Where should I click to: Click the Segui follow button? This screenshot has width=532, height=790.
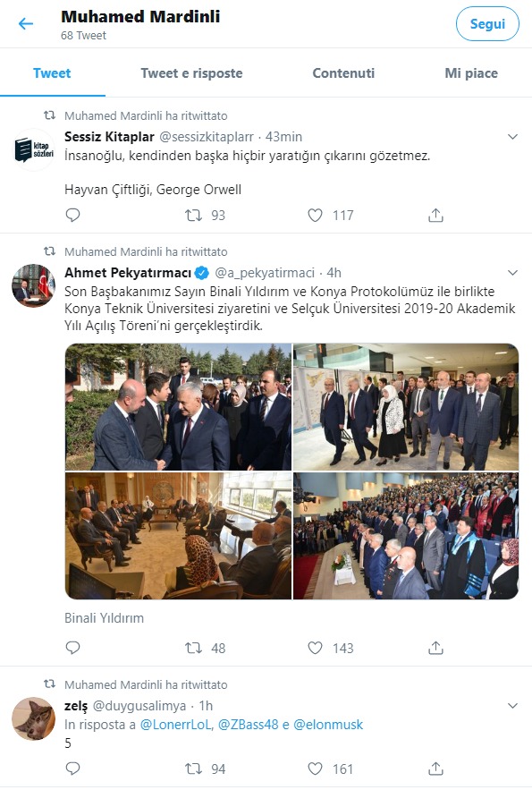(487, 23)
